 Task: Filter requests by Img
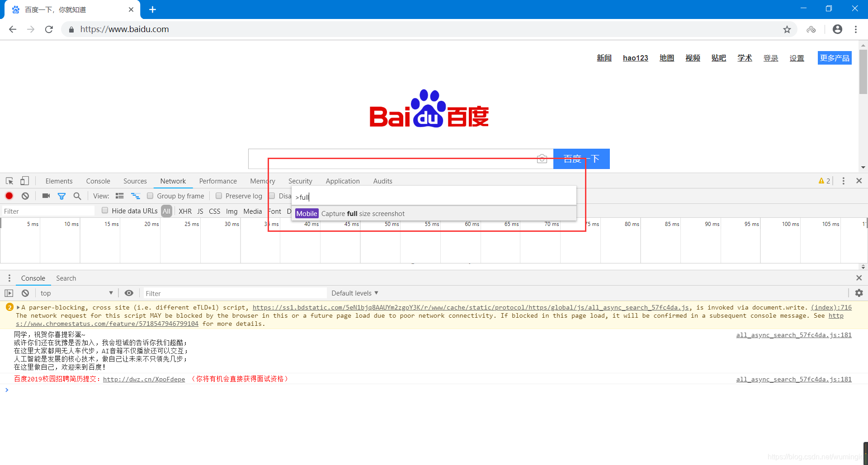(x=231, y=211)
